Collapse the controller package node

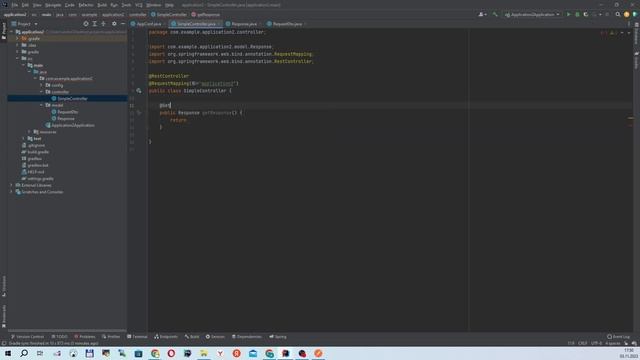[41, 92]
